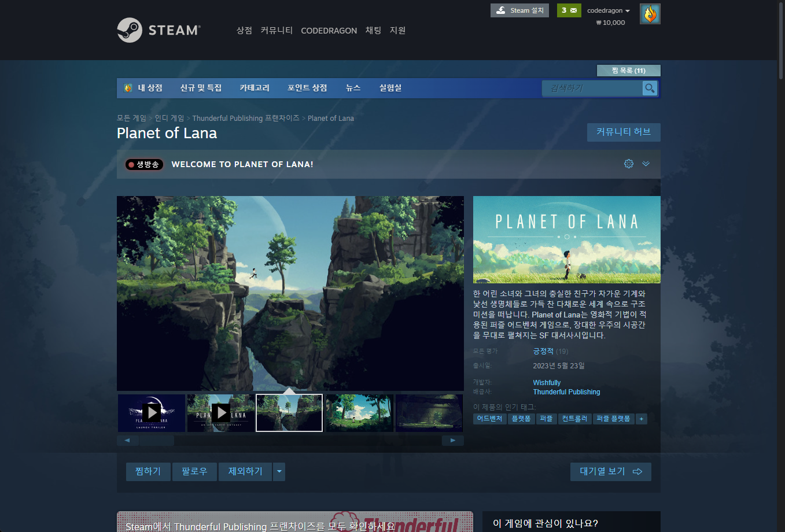Viewport: 785px width, 532px height.
Task: Expand the codedragon account dropdown
Action: click(x=608, y=10)
